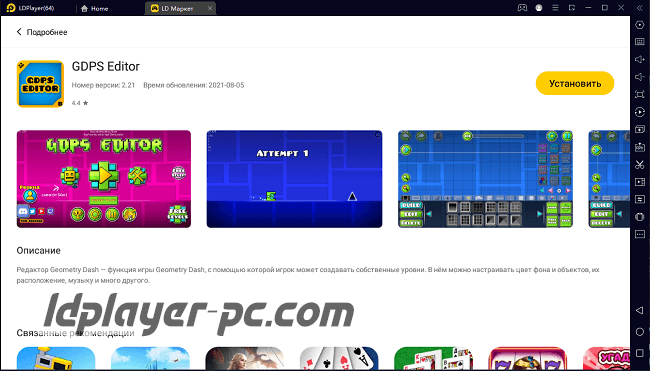Click the rotate screen sidebar icon
The image size is (650, 371).
pos(640,217)
